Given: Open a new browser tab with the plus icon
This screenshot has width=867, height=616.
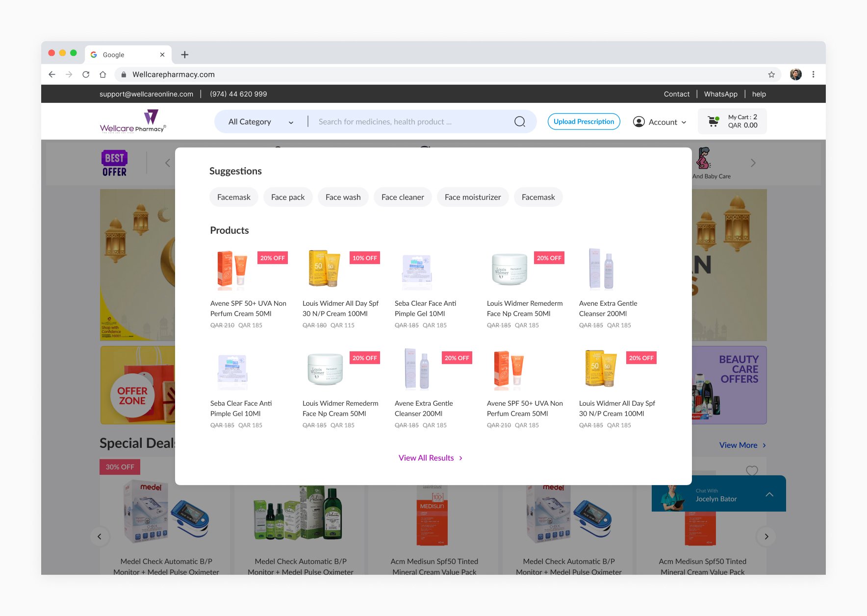Looking at the screenshot, I should [x=184, y=54].
